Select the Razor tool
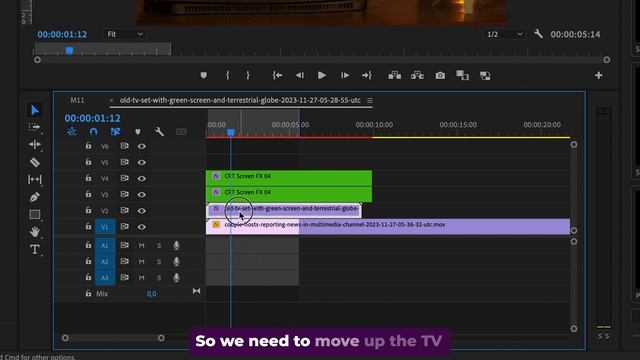The width and height of the screenshot is (640, 360). 35,162
